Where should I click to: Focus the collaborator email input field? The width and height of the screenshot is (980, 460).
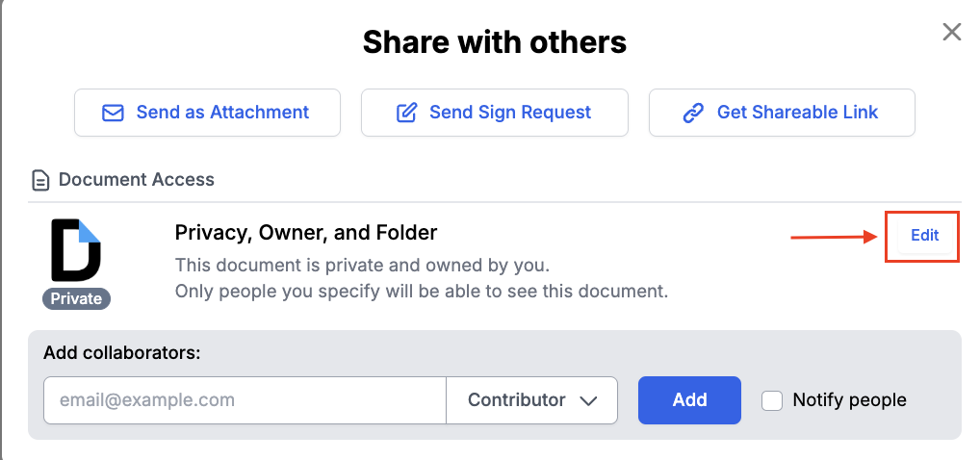pyautogui.click(x=245, y=400)
